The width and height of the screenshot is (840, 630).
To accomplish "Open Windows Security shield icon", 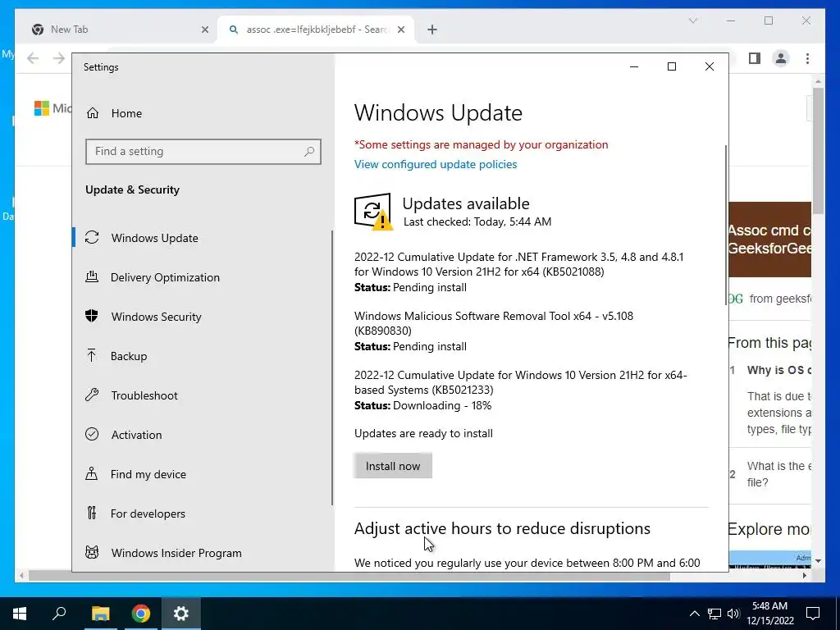I will 92,316.
